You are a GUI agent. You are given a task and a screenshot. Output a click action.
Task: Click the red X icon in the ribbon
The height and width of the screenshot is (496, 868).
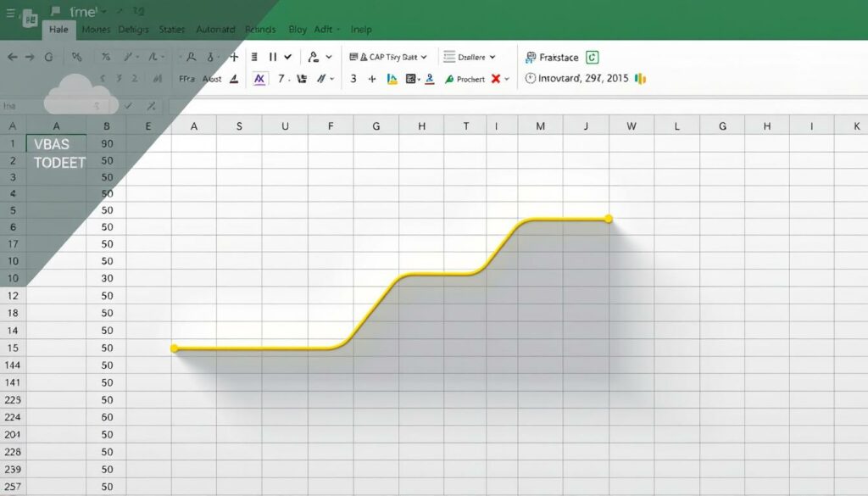click(x=496, y=79)
